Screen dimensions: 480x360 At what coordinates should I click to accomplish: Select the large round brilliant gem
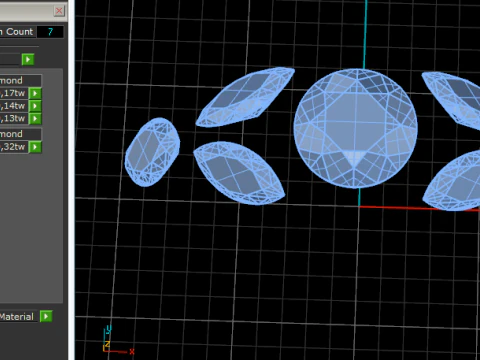coord(355,128)
